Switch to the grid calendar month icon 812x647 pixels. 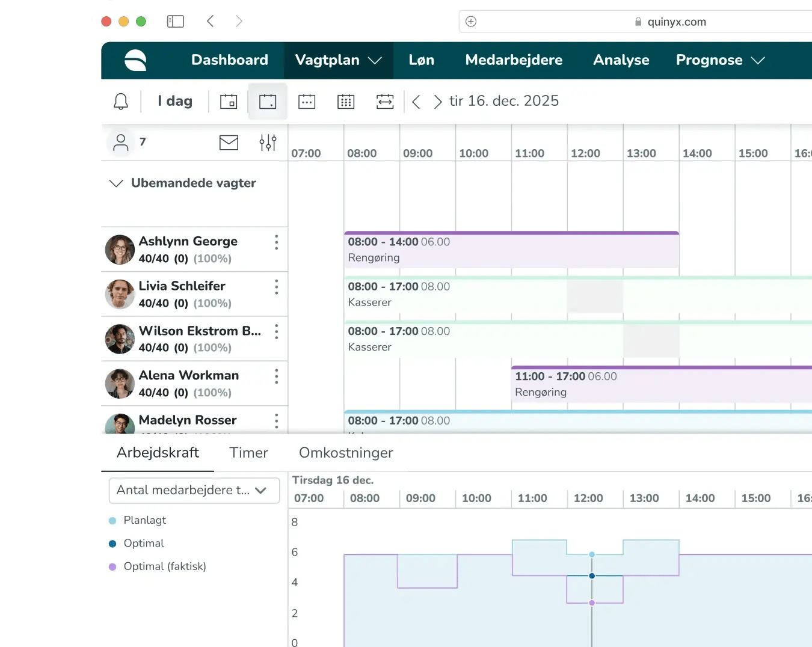point(346,102)
